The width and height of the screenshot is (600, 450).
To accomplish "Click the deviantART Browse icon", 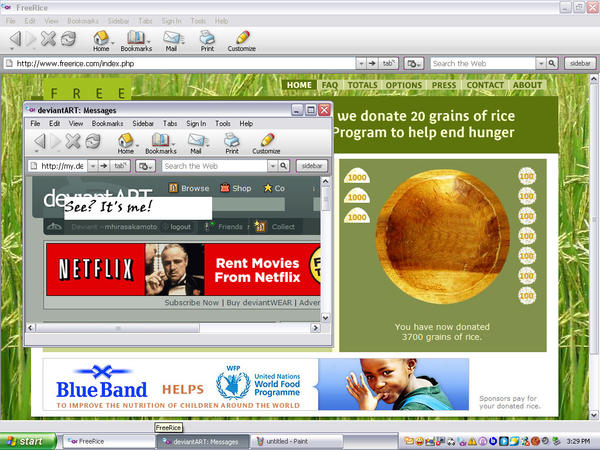I will pyautogui.click(x=173, y=188).
